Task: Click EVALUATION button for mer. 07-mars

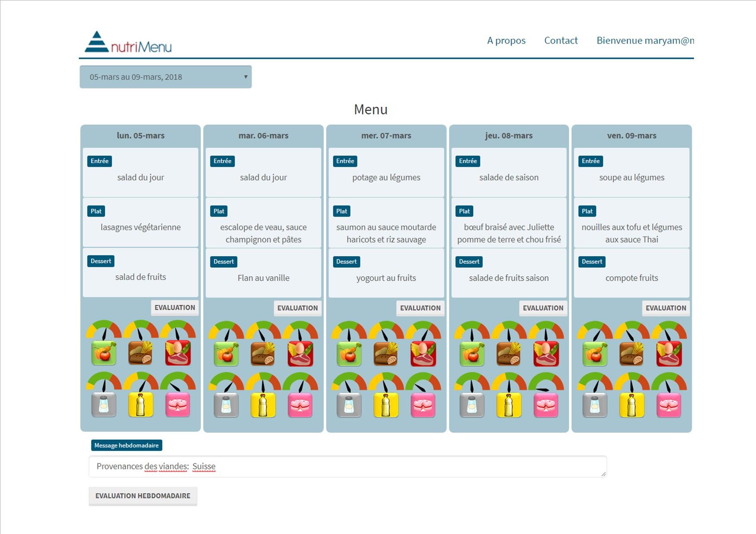Action: point(420,308)
